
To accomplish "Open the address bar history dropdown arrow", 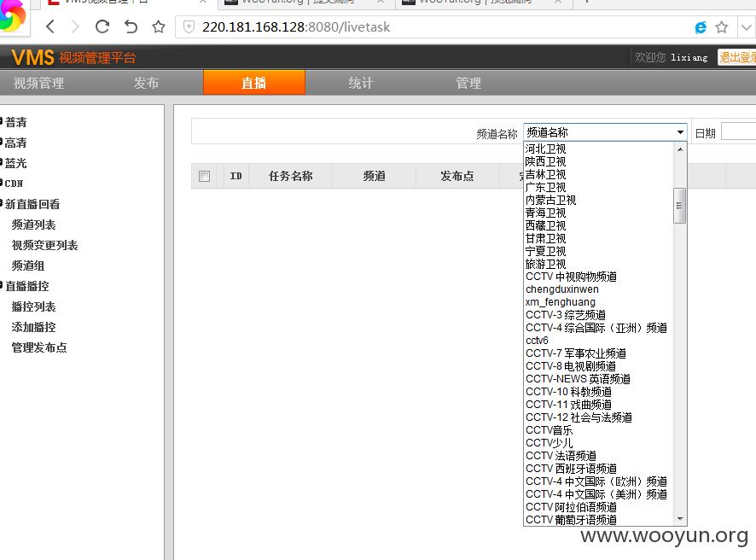I will tap(747, 27).
